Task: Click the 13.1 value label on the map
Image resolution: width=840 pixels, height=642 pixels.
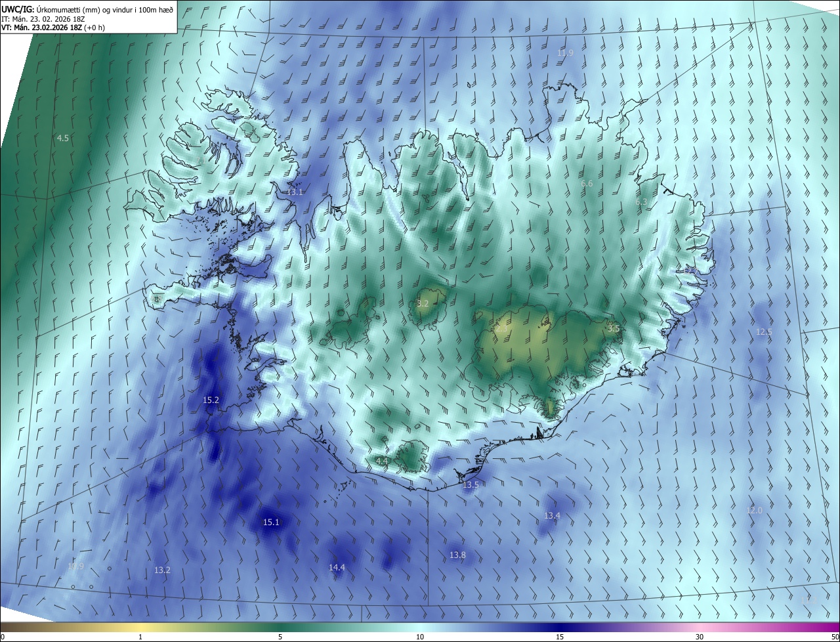Action: coord(295,192)
